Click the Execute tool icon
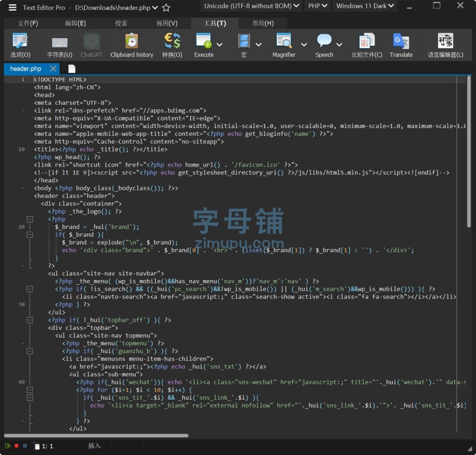The height and width of the screenshot is (455, 476). [x=204, y=45]
